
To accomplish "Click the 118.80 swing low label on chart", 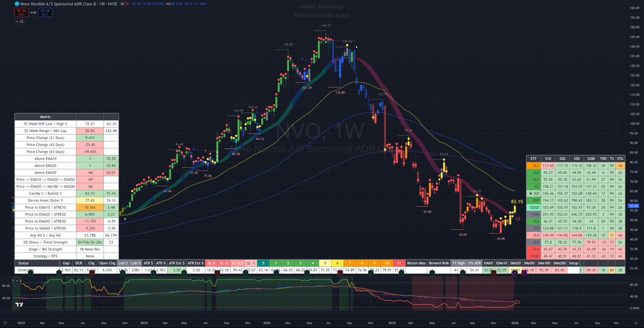I will point(339,93).
